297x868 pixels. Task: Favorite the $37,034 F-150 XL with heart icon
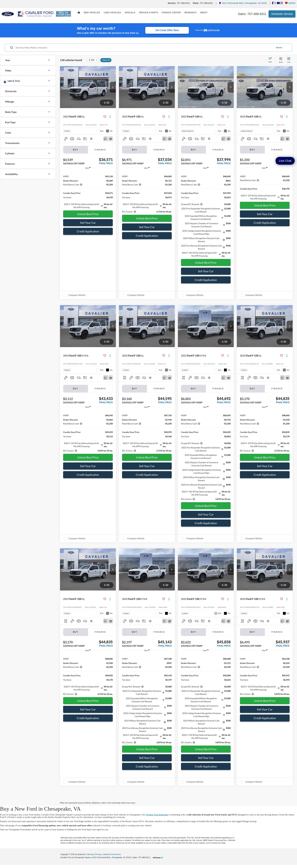(x=164, y=117)
